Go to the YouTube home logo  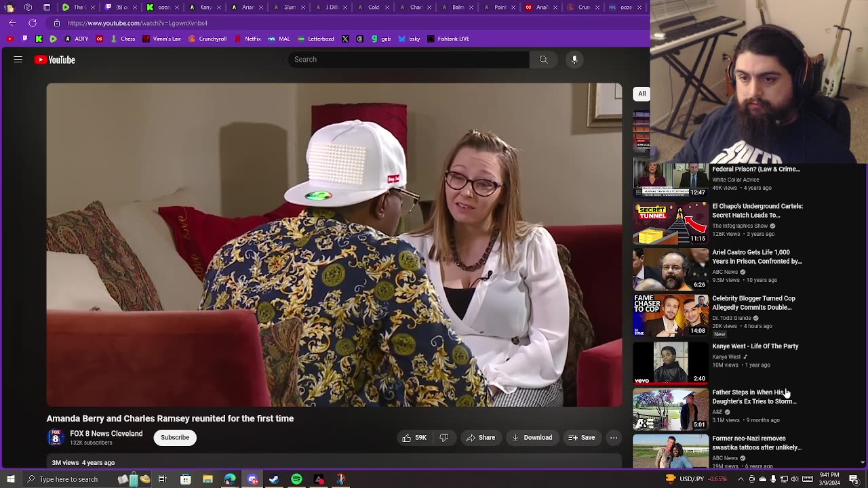pyautogui.click(x=55, y=60)
